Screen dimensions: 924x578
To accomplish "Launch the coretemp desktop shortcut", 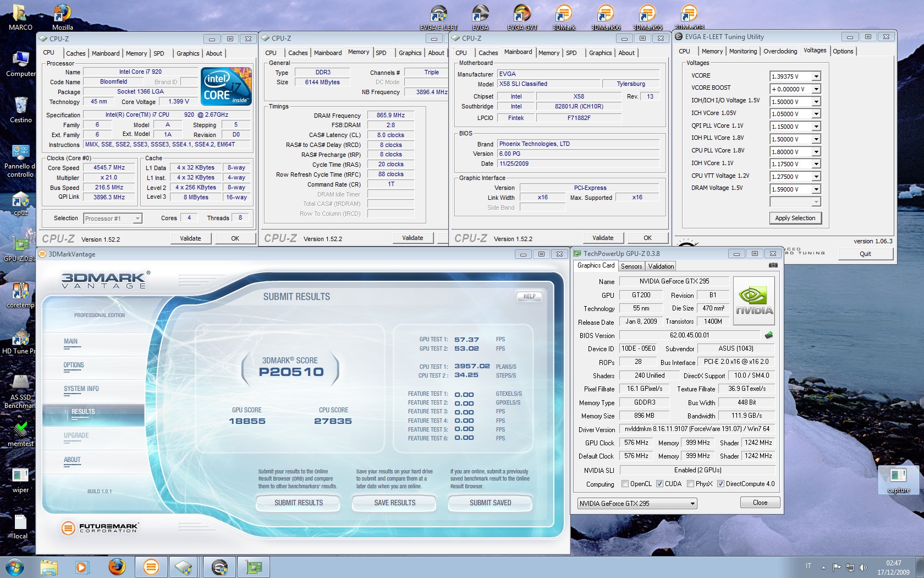I will (x=20, y=295).
